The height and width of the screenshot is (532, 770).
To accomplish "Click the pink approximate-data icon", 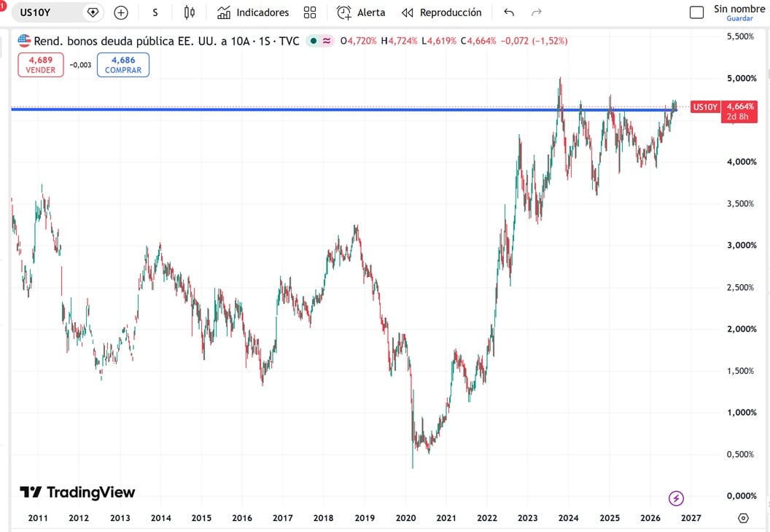I will (x=327, y=42).
